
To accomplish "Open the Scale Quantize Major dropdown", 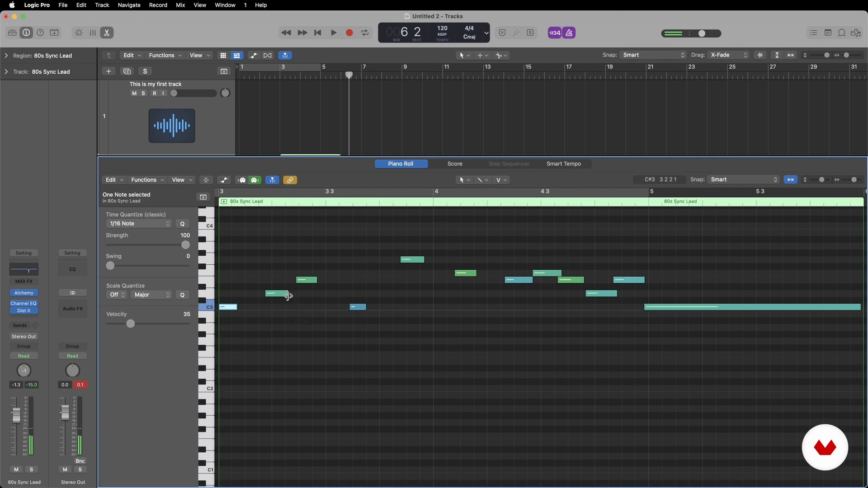I will pyautogui.click(x=151, y=295).
